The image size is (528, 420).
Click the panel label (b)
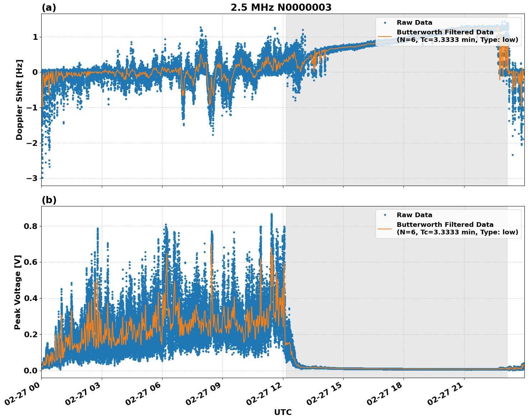click(x=48, y=200)
